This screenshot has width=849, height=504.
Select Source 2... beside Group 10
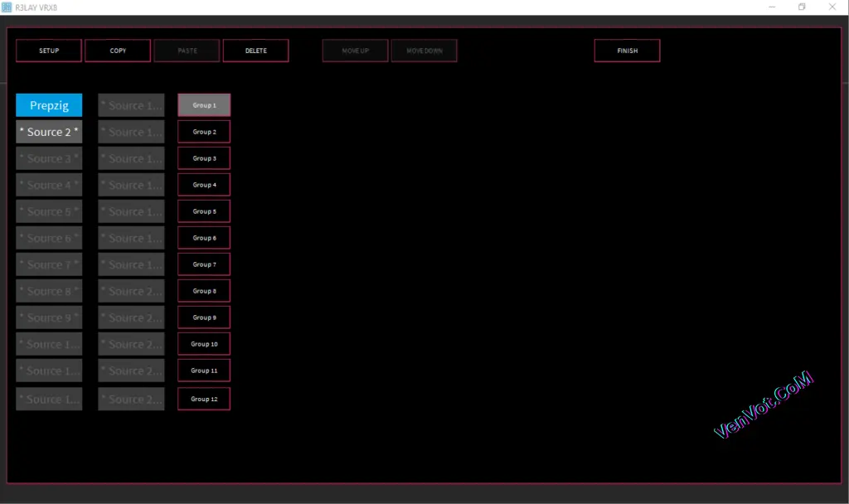coord(131,344)
